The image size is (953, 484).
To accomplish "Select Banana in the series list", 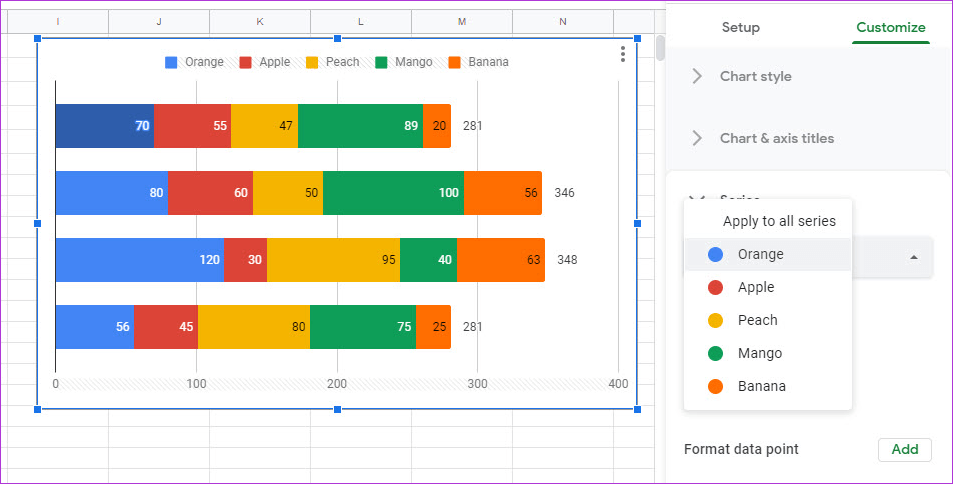I will click(762, 386).
